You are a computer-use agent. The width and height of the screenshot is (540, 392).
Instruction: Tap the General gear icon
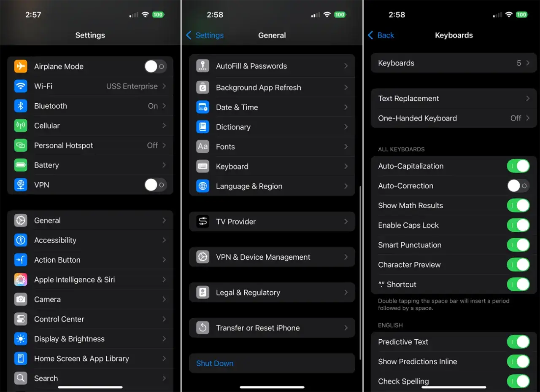pos(21,220)
